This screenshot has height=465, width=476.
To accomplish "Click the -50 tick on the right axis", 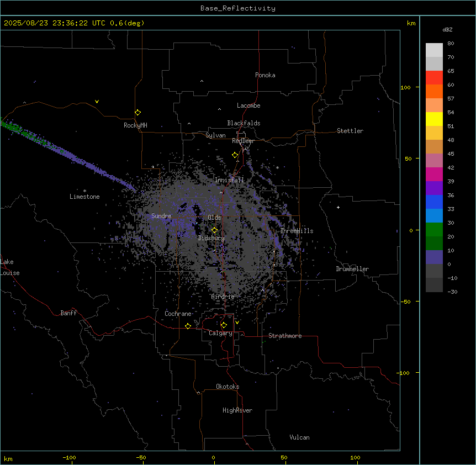I will 406,302.
